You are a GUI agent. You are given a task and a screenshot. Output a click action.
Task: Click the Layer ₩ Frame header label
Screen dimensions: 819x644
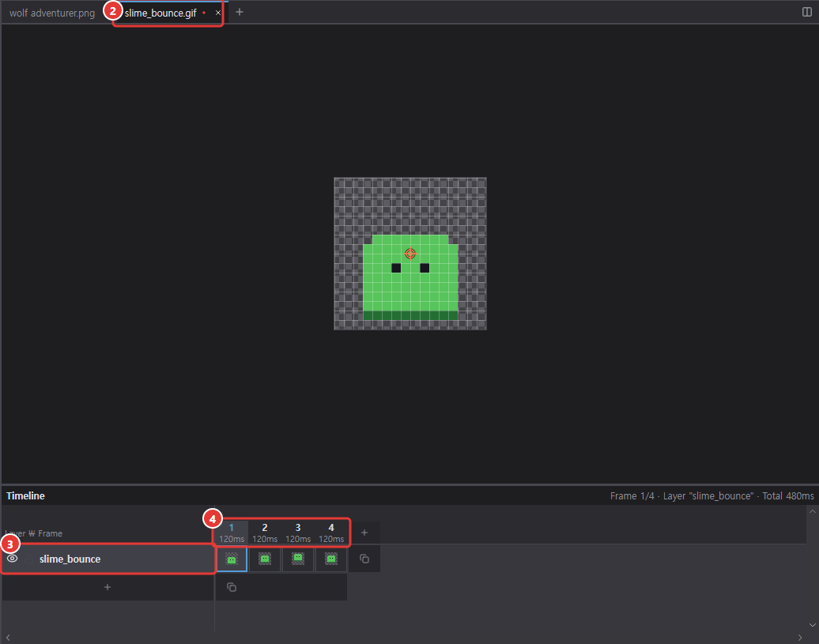click(x=34, y=533)
